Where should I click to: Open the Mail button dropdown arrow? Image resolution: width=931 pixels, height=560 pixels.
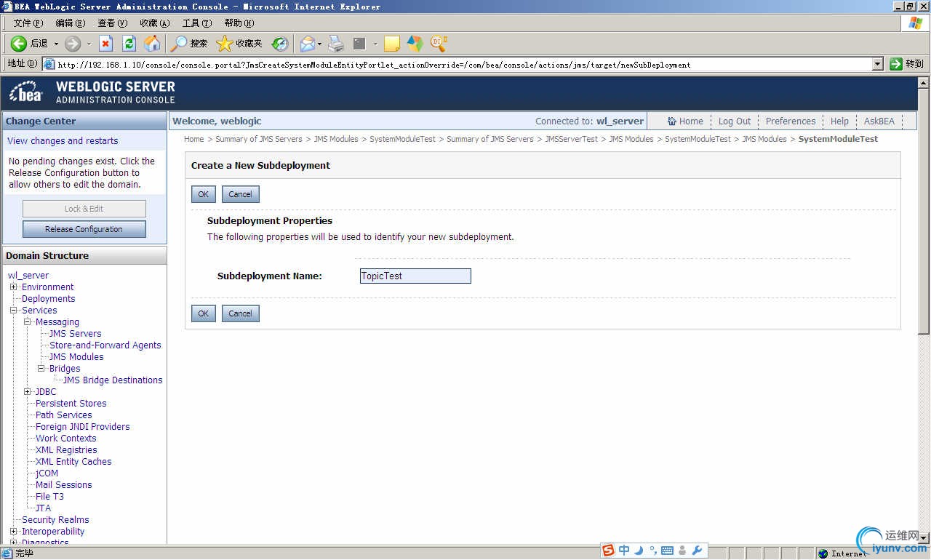[x=319, y=44]
